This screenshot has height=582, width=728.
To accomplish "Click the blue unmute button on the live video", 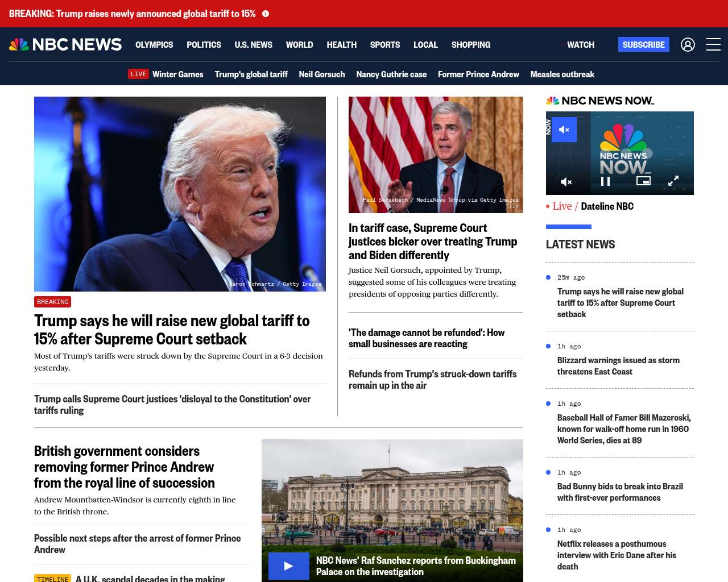I will [x=564, y=130].
